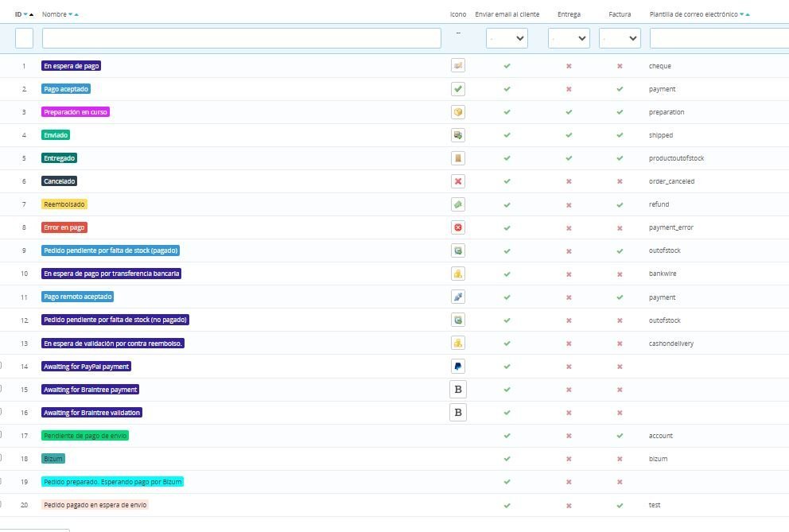The image size is (789, 532).
Task: Toggle Factura status for 'Reembolsado'
Action: point(620,205)
